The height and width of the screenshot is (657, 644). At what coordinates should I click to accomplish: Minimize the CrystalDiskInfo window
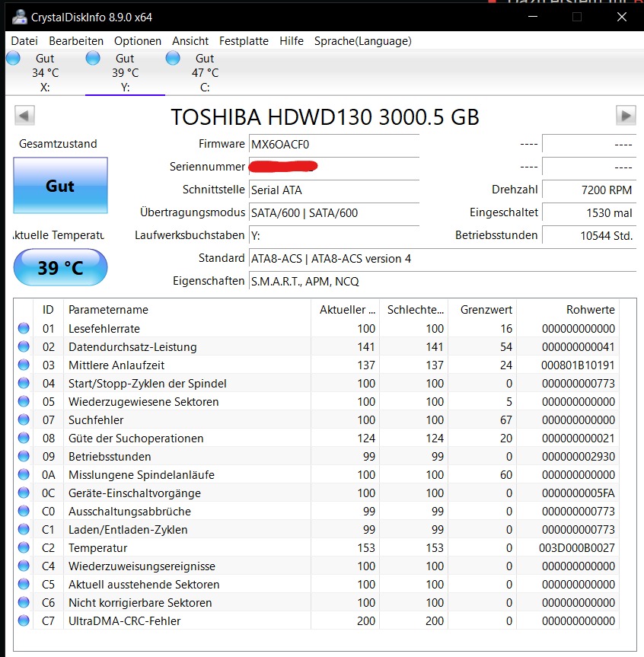[x=533, y=17]
